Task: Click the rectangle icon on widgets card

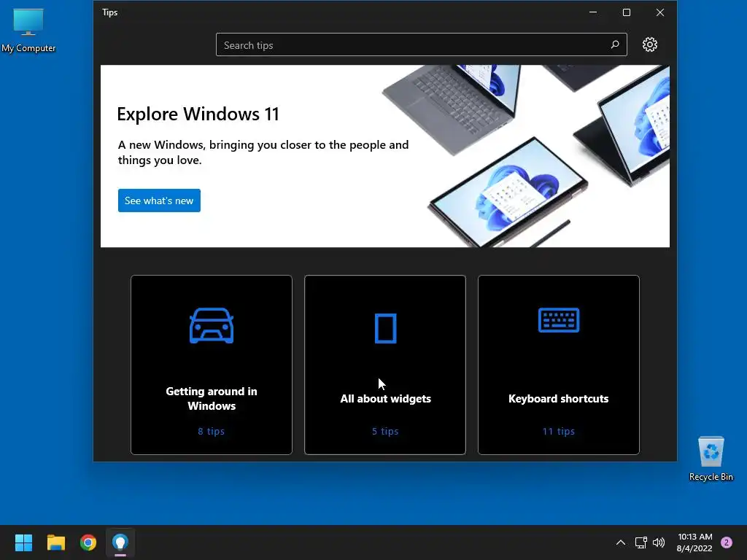Action: 385,328
